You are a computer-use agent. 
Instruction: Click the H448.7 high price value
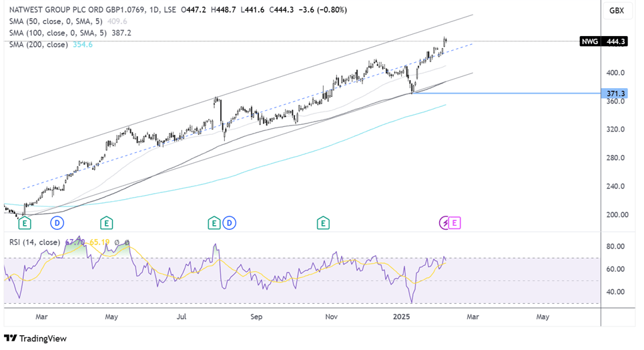click(223, 10)
